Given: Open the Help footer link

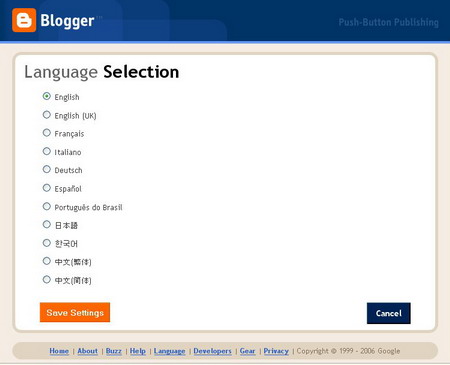Looking at the screenshot, I should point(138,351).
